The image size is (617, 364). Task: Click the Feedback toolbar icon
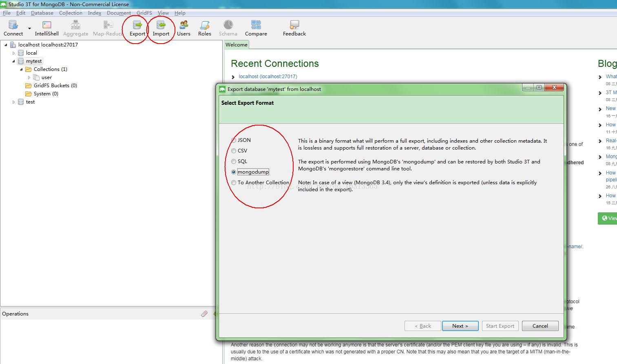[x=294, y=29]
